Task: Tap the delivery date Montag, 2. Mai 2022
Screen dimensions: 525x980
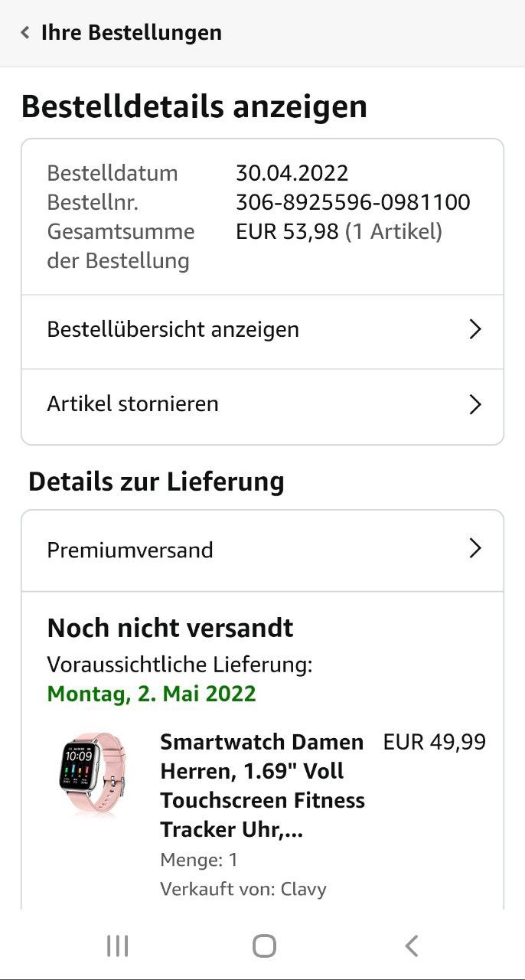Action: pyautogui.click(x=152, y=694)
